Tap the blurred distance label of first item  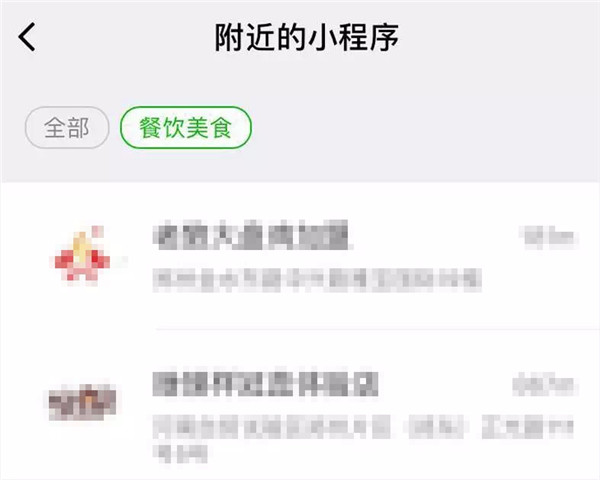click(x=549, y=236)
